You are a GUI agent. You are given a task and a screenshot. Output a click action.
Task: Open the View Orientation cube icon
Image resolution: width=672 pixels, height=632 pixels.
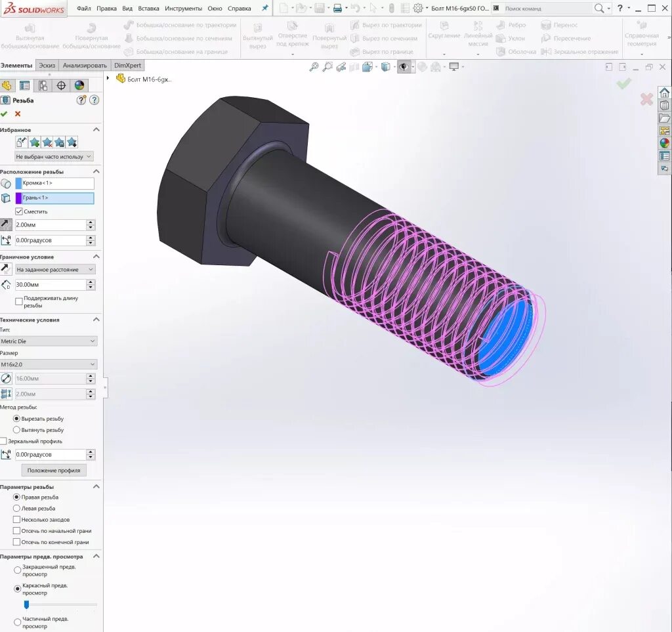click(367, 67)
